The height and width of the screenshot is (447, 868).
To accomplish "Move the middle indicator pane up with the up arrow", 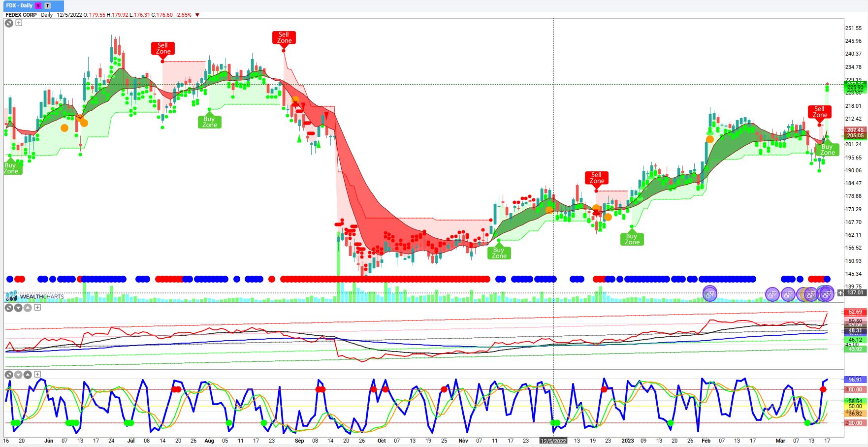I will (x=28, y=308).
